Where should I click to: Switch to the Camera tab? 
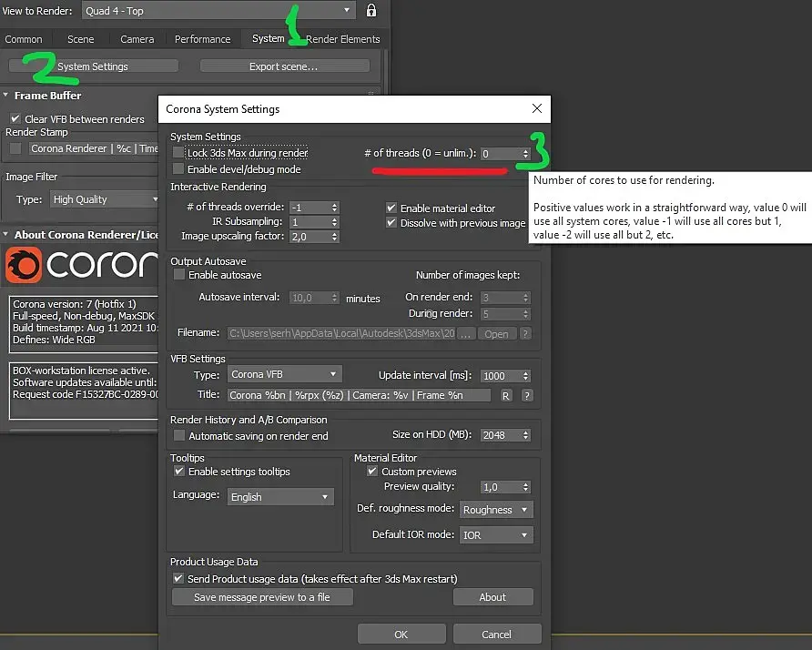pyautogui.click(x=137, y=39)
